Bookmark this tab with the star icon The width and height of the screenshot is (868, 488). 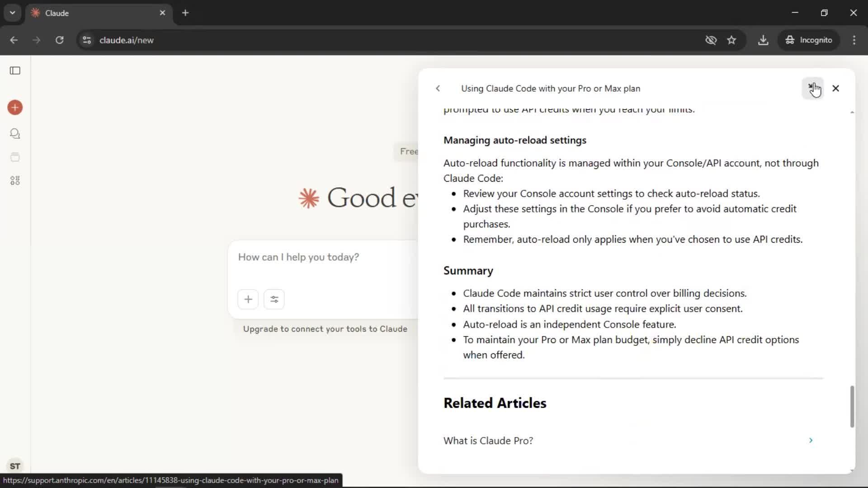tap(731, 40)
